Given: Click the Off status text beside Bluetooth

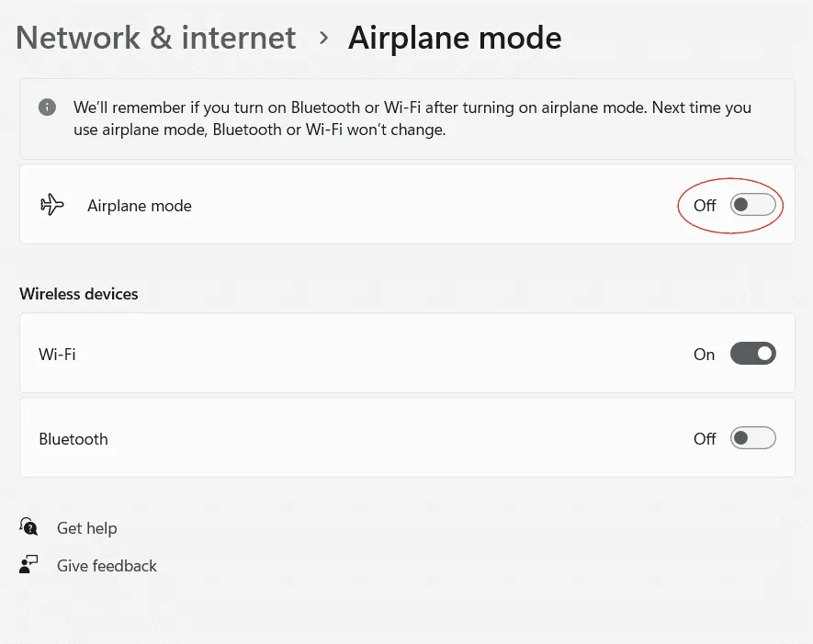Looking at the screenshot, I should pos(705,439).
